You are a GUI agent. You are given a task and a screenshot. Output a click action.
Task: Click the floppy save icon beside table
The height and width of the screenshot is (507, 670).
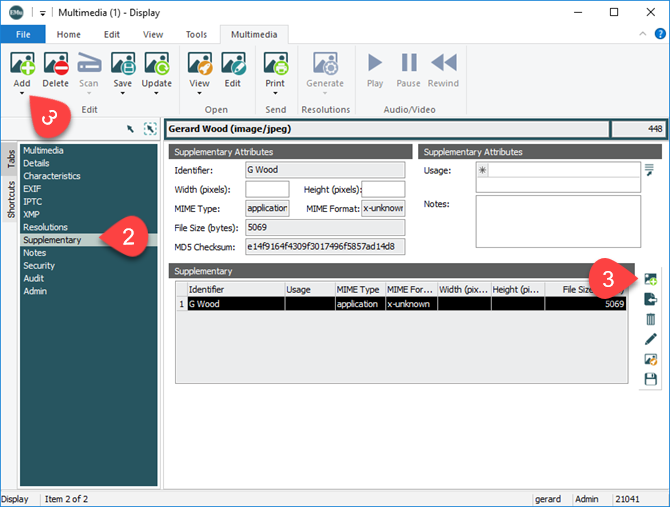point(651,379)
